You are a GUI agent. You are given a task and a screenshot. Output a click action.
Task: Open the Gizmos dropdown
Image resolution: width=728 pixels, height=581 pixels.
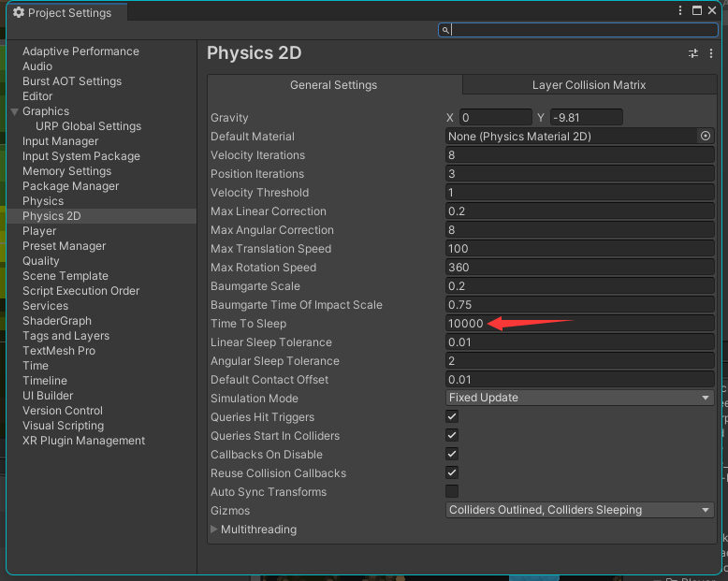580,510
